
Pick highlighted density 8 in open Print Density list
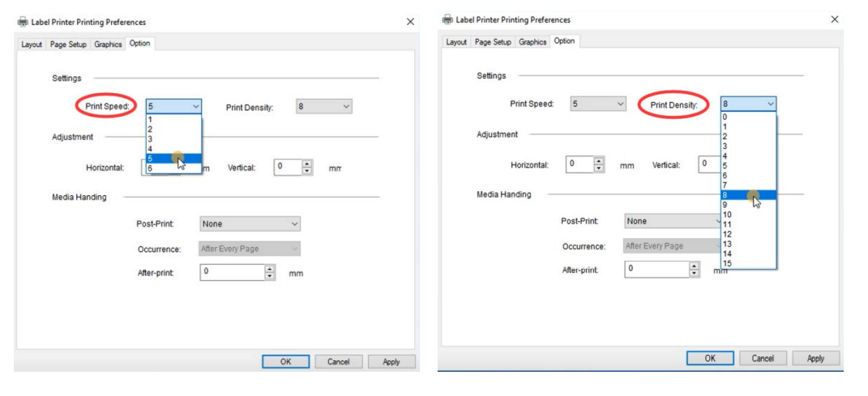click(x=748, y=194)
